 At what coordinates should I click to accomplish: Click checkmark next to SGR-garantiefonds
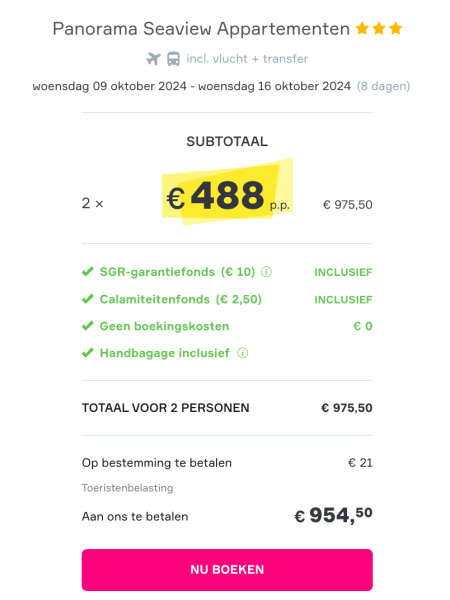(88, 272)
